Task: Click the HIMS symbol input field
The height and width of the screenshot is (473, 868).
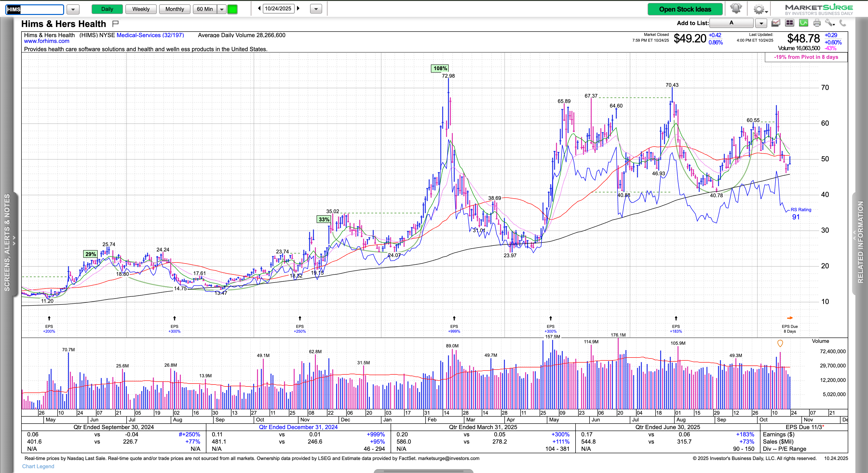Action: (x=35, y=9)
